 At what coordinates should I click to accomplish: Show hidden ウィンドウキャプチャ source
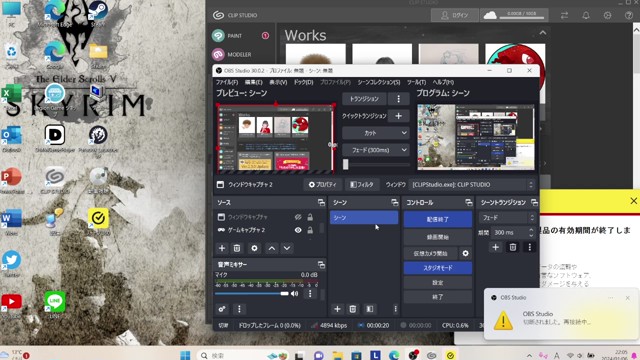point(298,217)
